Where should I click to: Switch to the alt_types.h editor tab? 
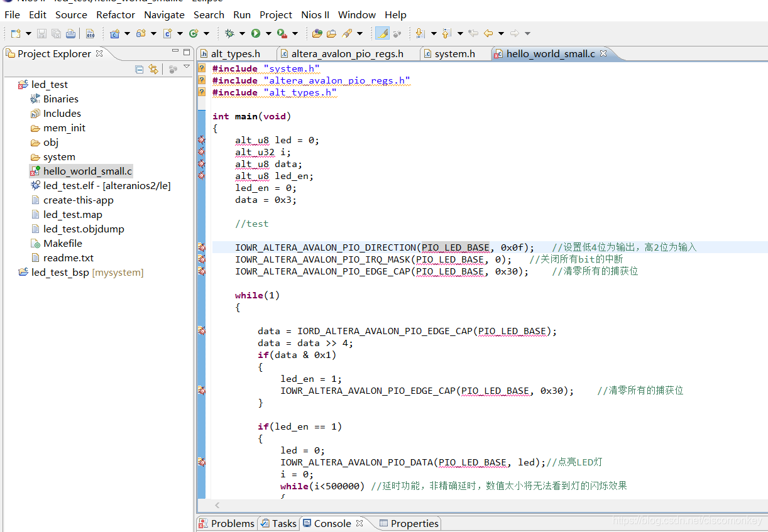click(235, 54)
